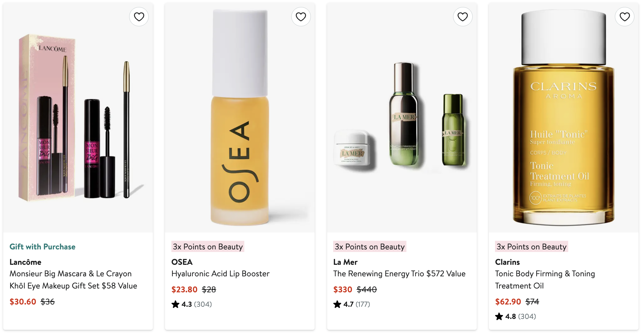Save La Mer Renewing Energy Trio to wishlist
644x333 pixels.
tap(462, 17)
